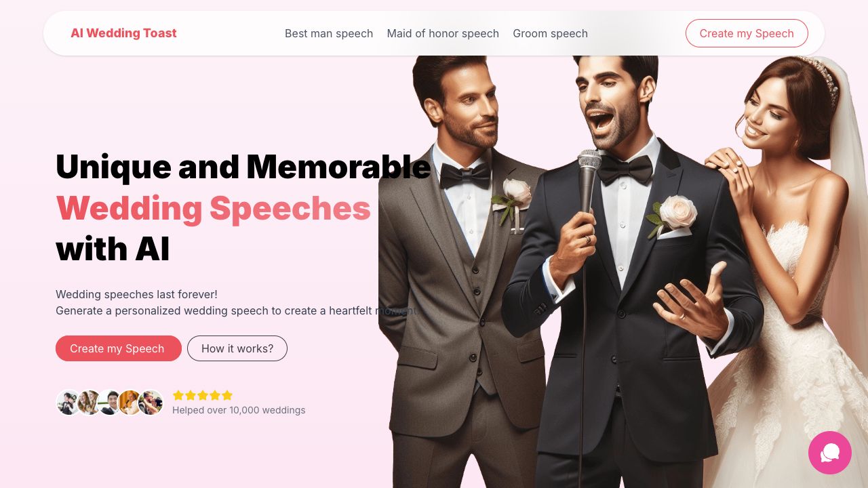Screen dimensions: 868x488
Task: Click the fourth customer avatar thumbnail
Action: point(130,403)
